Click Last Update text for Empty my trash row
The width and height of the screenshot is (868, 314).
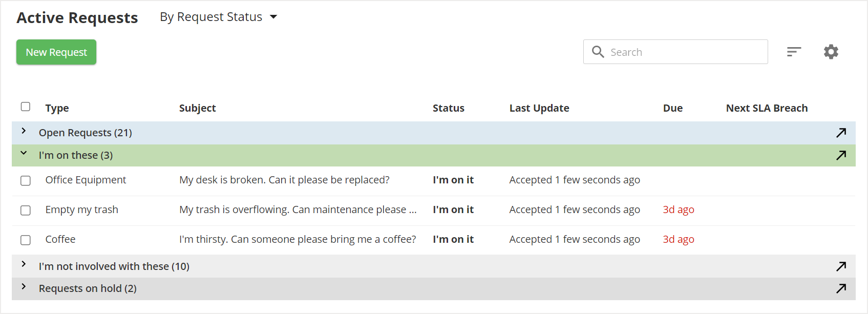[575, 210]
